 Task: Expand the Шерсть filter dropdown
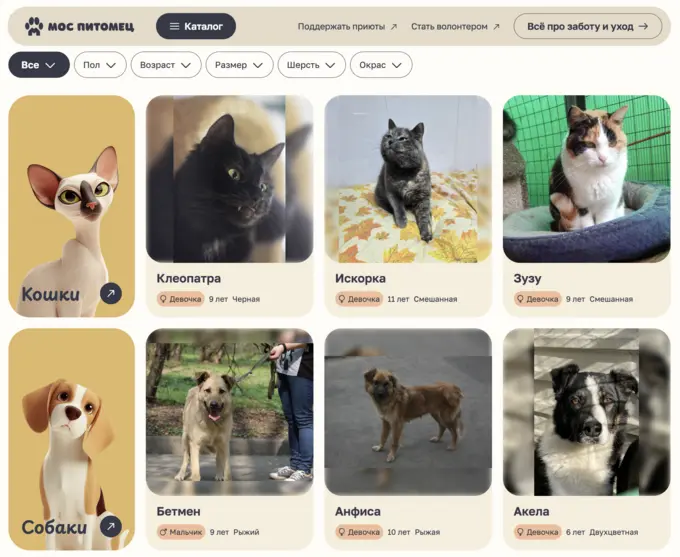312,65
